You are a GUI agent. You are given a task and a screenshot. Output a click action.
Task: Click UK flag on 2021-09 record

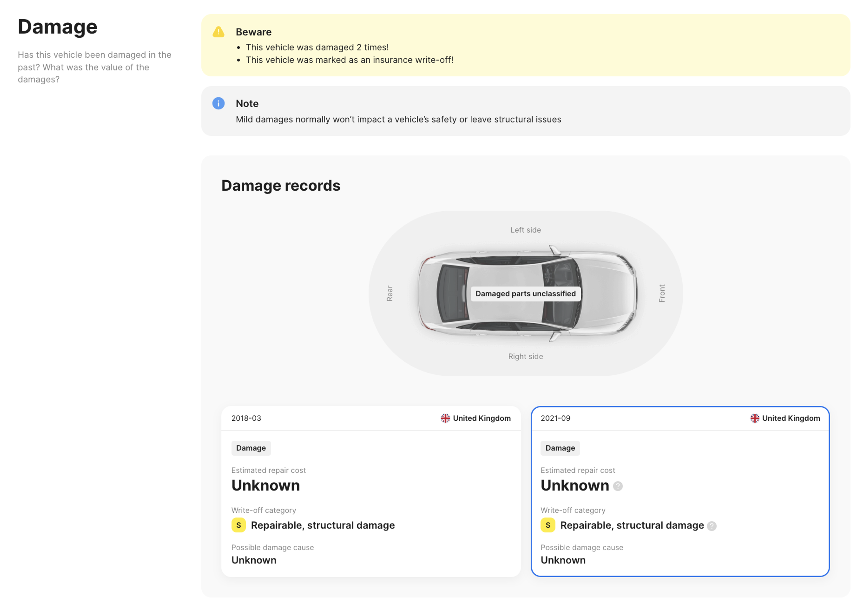coord(755,418)
